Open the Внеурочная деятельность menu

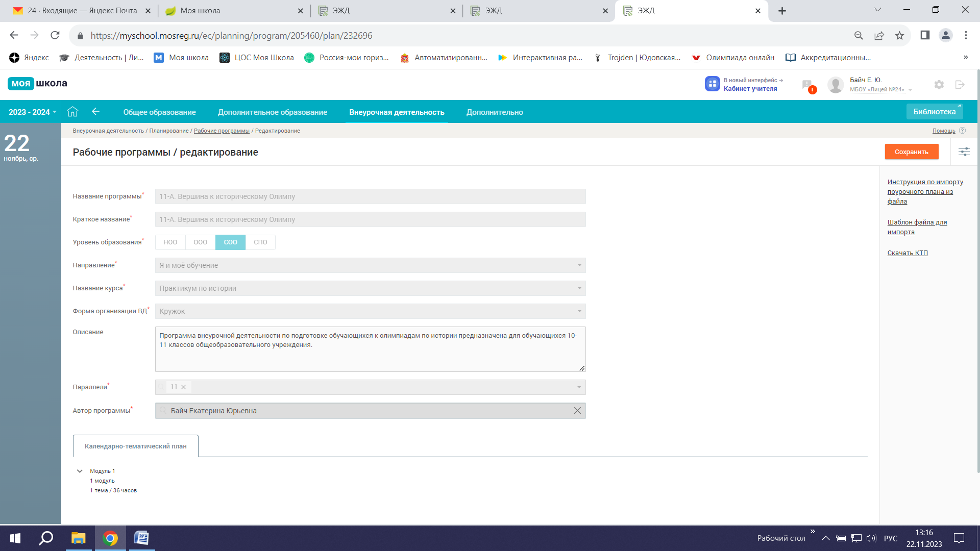(397, 112)
